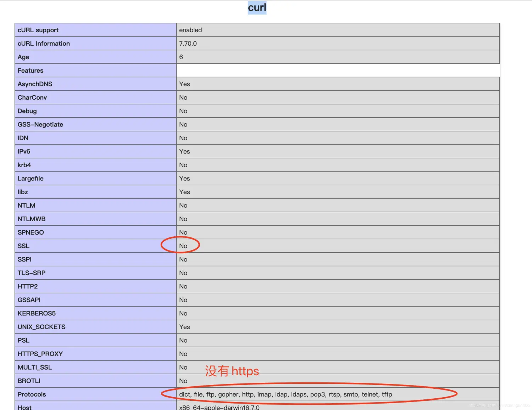This screenshot has height=410, width=532.
Task: Select the "MULTI_SSL" row label
Action: point(35,367)
